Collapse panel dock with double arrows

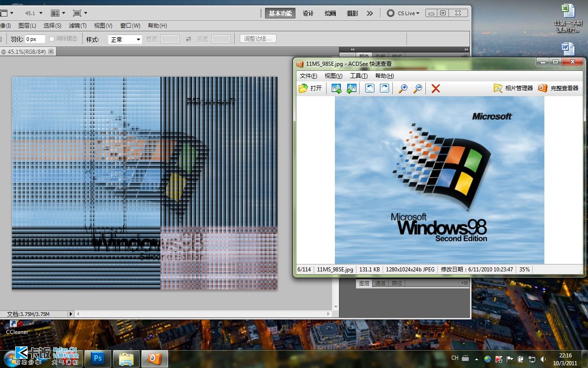pos(466,49)
